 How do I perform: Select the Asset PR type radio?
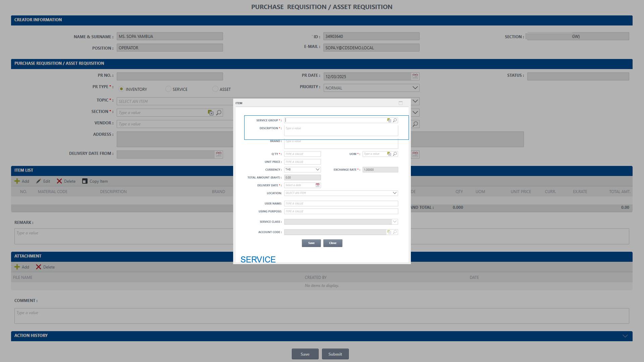pyautogui.click(x=215, y=89)
